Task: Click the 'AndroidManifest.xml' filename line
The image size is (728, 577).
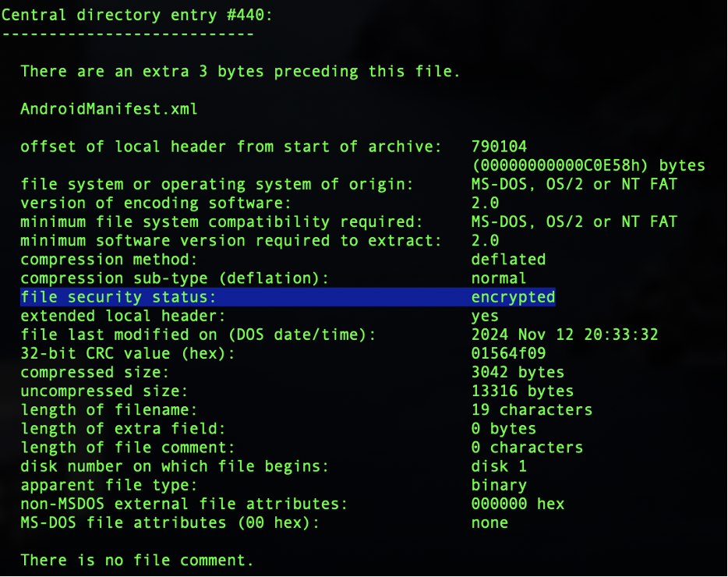Action: 109,109
